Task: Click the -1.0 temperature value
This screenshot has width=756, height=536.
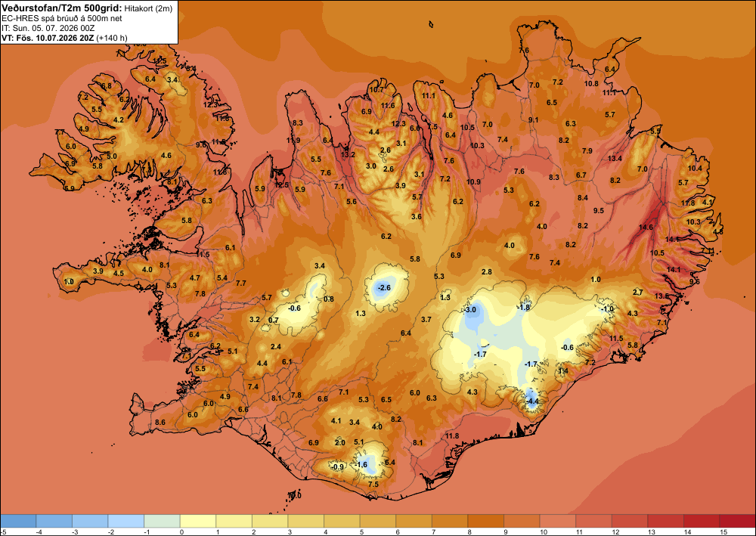Action: [x=607, y=309]
